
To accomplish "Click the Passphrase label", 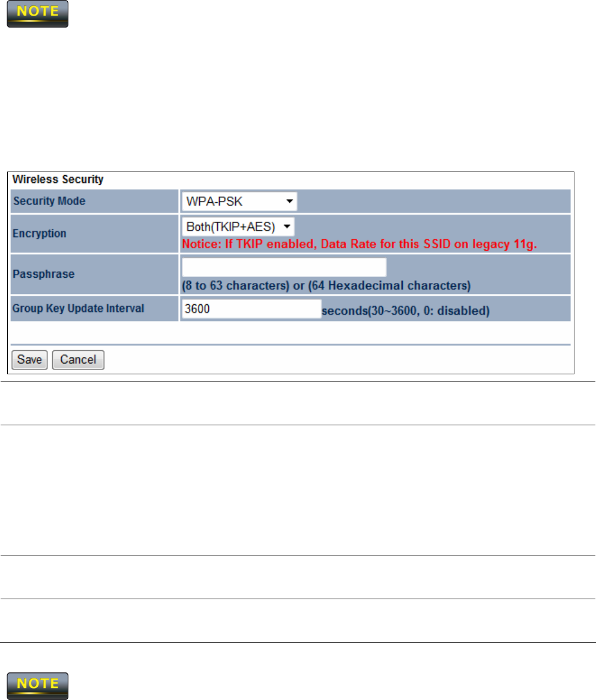I will click(43, 274).
